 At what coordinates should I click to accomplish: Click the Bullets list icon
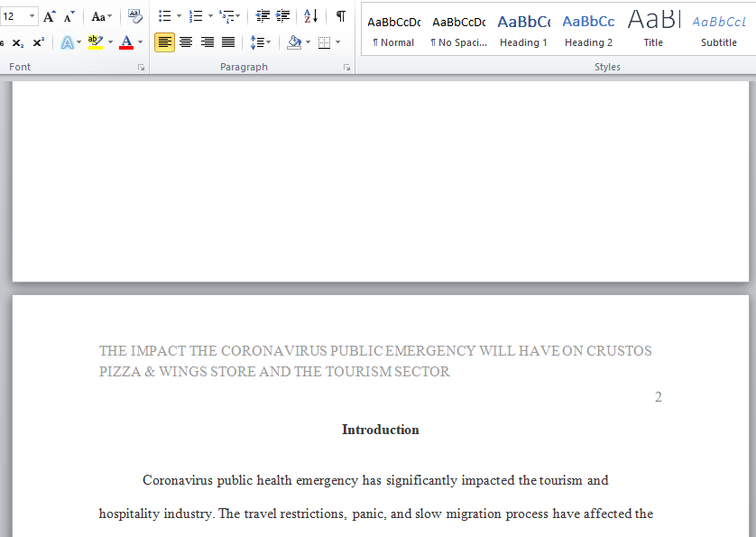(164, 16)
